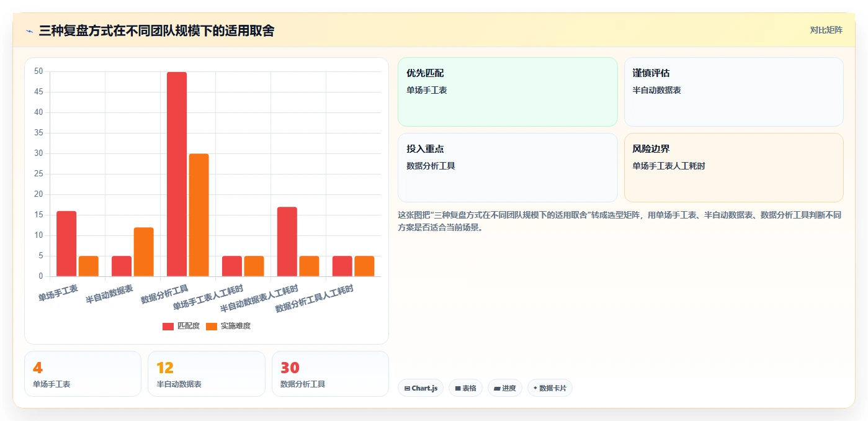868x421 pixels.
Task: Select the red 数据分析工具 bar at 50
Action: coord(177,174)
